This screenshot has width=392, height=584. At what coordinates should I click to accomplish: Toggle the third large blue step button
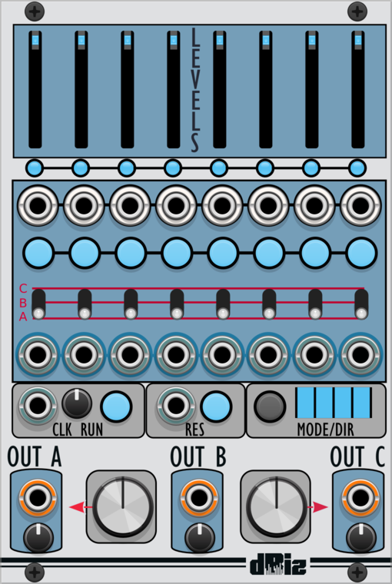tap(131, 253)
